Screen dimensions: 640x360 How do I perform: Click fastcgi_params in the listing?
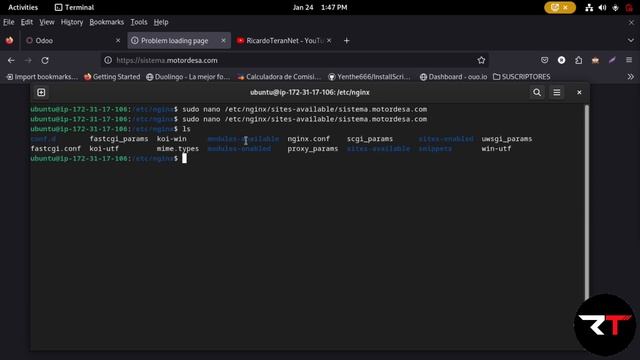pos(119,139)
